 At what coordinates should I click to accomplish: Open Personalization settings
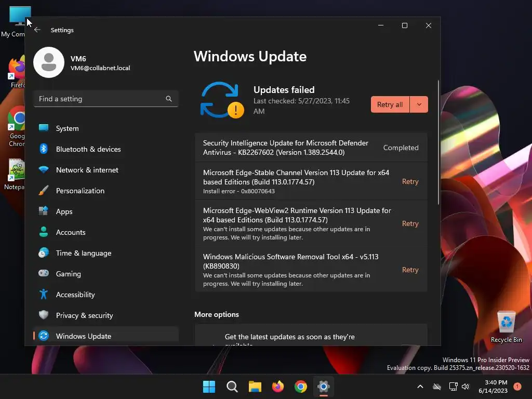(106, 191)
